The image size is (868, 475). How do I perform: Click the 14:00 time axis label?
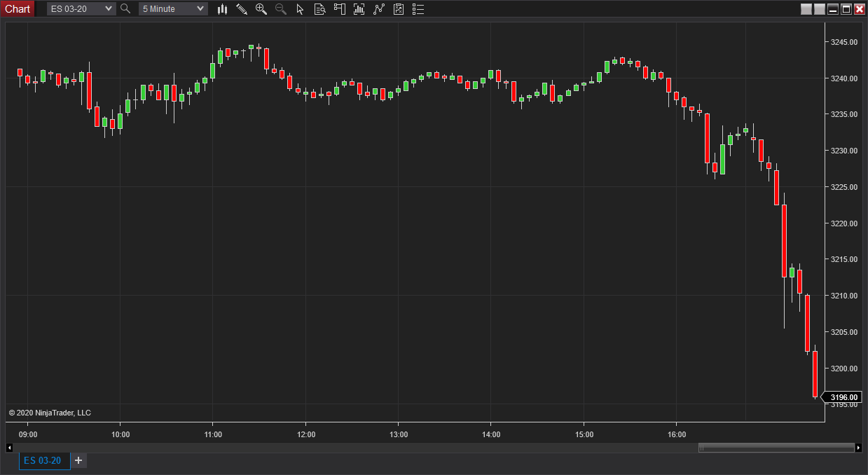[491, 434]
